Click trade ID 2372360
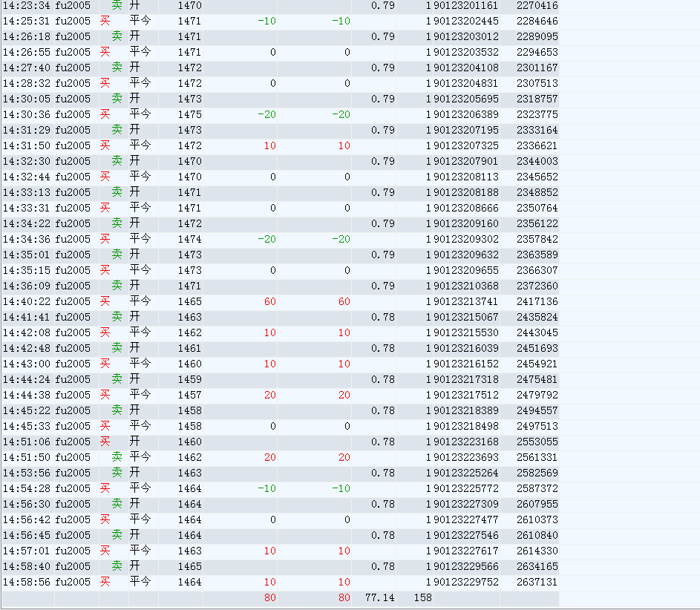 pos(537,286)
